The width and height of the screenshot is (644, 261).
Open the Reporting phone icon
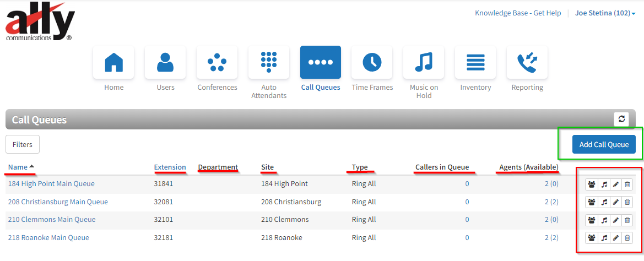[x=527, y=62]
